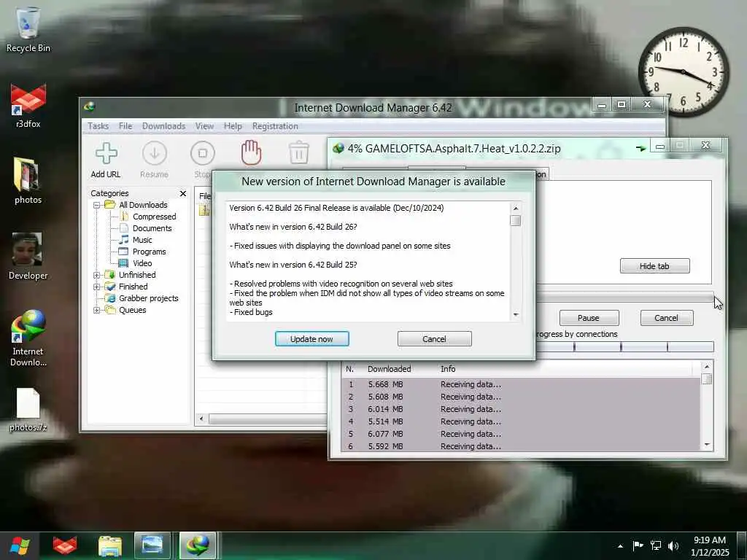Open the Registration menu

[275, 126]
